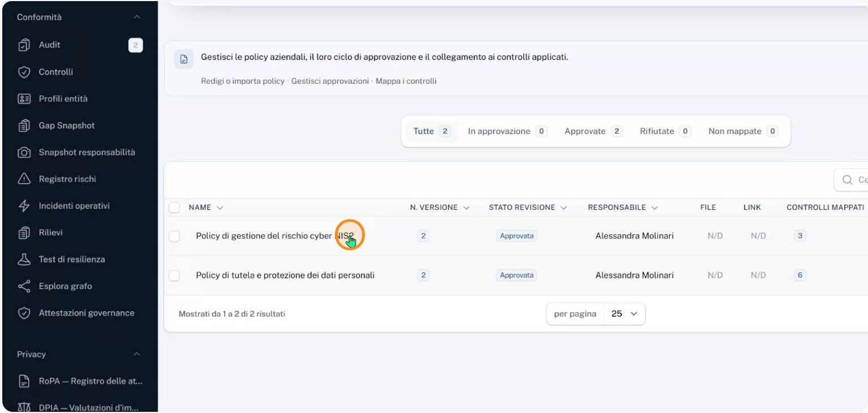Check the box for Policy di gestione del rischio cyber
This screenshot has height=413, width=868.
click(x=174, y=236)
